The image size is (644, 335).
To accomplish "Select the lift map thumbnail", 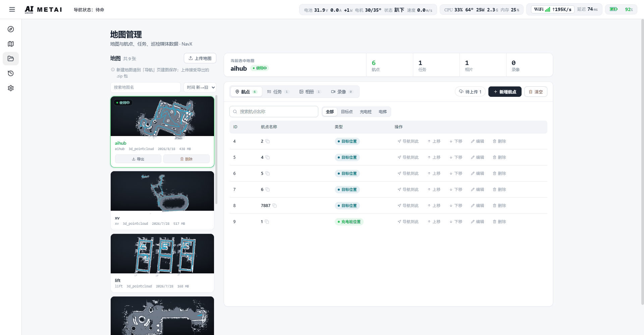I will [x=162, y=254].
